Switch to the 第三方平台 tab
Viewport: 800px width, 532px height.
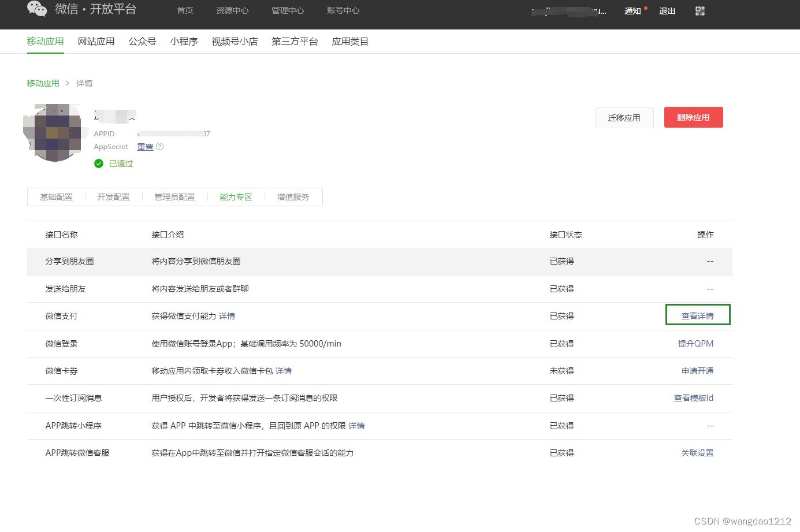(x=295, y=42)
